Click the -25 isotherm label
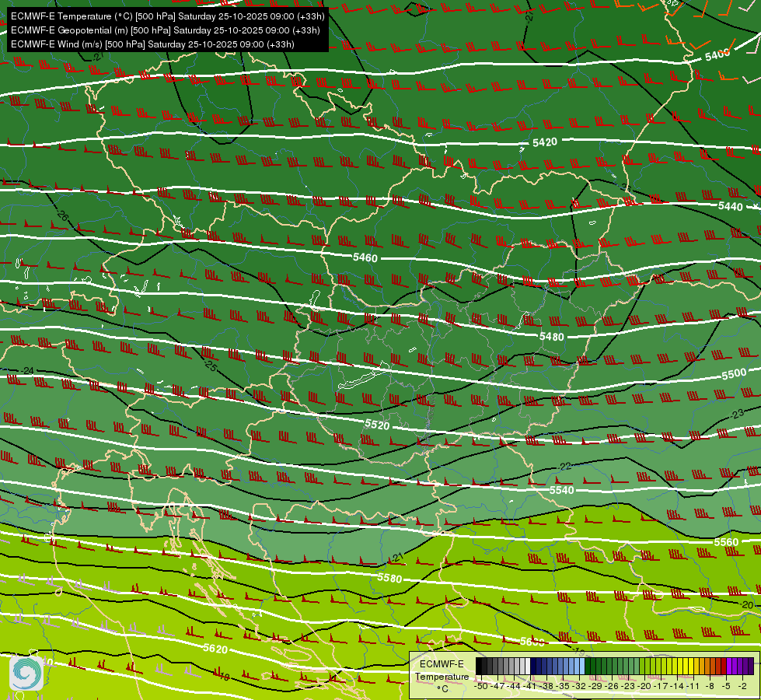761x700 pixels. (210, 365)
